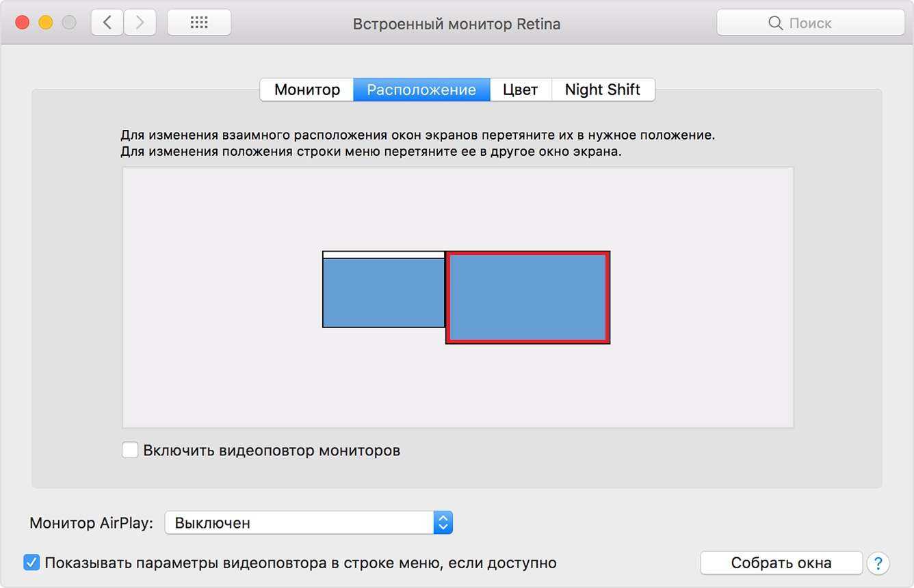Select the Расположение tab
The width and height of the screenshot is (914, 588).
coord(421,90)
